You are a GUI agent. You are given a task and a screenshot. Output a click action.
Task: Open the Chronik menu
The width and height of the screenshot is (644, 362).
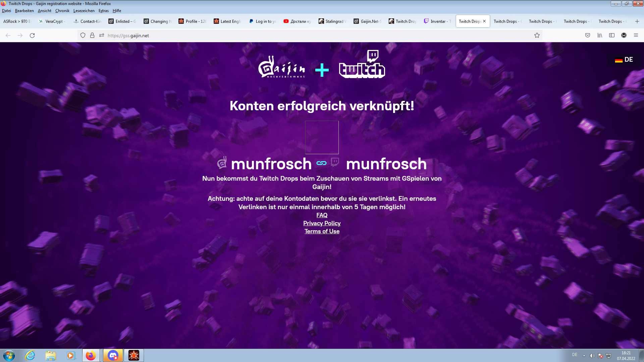[x=62, y=11]
